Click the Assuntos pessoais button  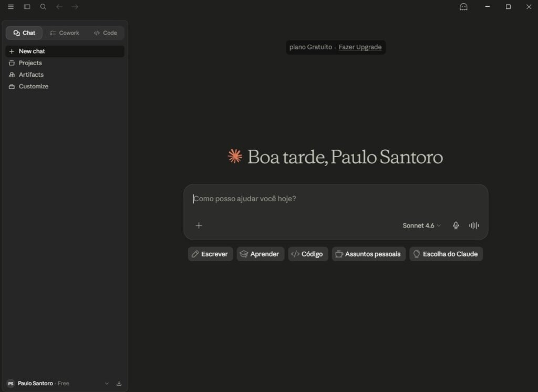(x=368, y=254)
